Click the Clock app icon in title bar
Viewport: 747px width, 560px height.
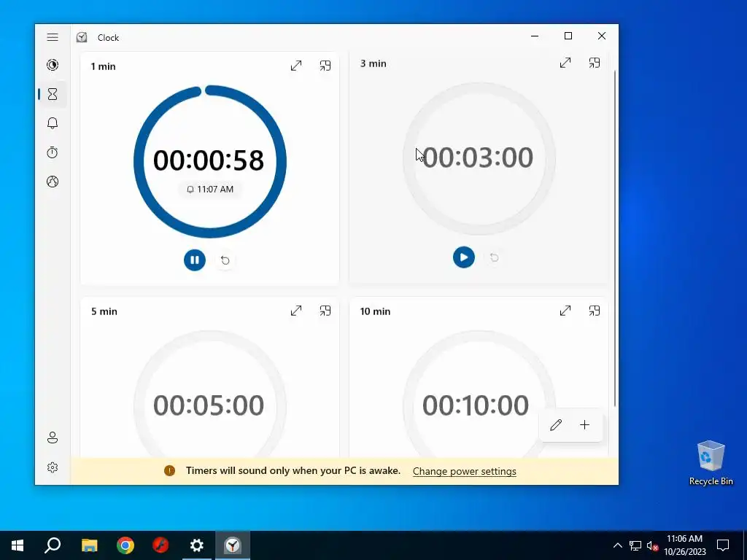click(x=82, y=37)
